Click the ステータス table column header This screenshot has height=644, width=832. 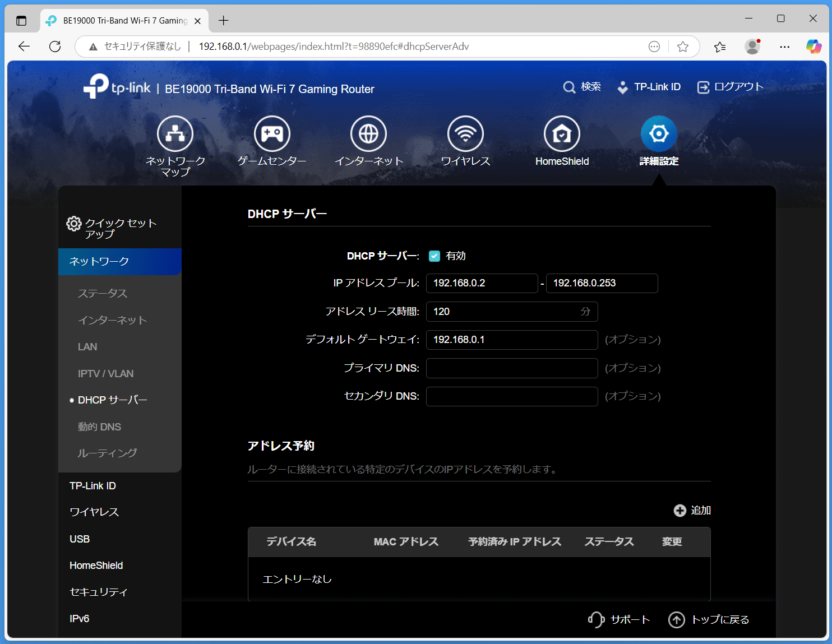609,542
